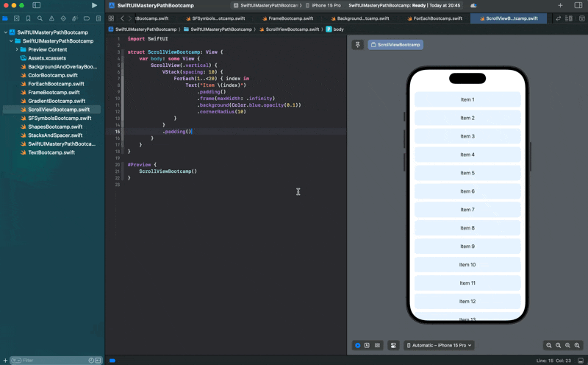
Task: Toggle the navigator sidebar
Action: [x=36, y=5]
